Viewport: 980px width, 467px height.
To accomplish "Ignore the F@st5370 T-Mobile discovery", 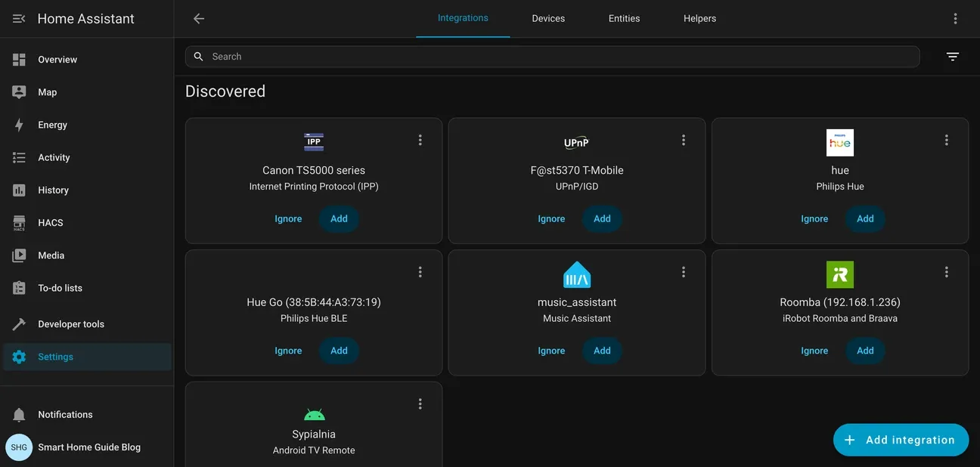I will (551, 219).
